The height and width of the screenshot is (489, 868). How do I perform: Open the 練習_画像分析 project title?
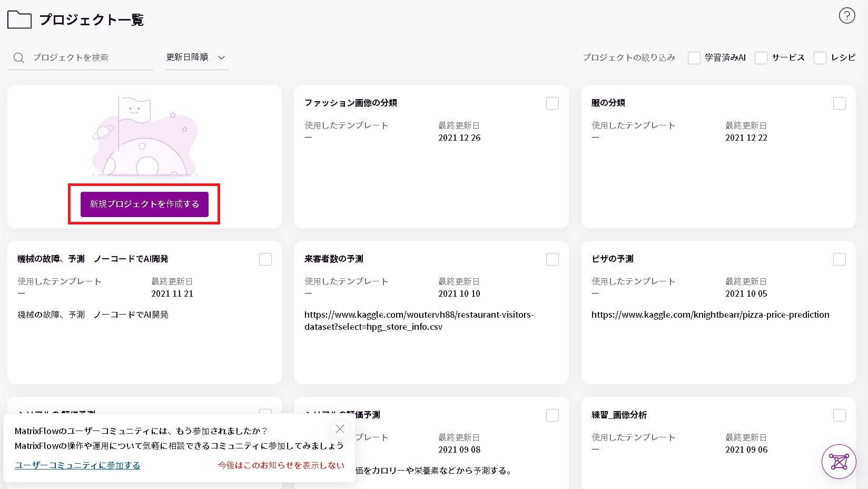[619, 415]
